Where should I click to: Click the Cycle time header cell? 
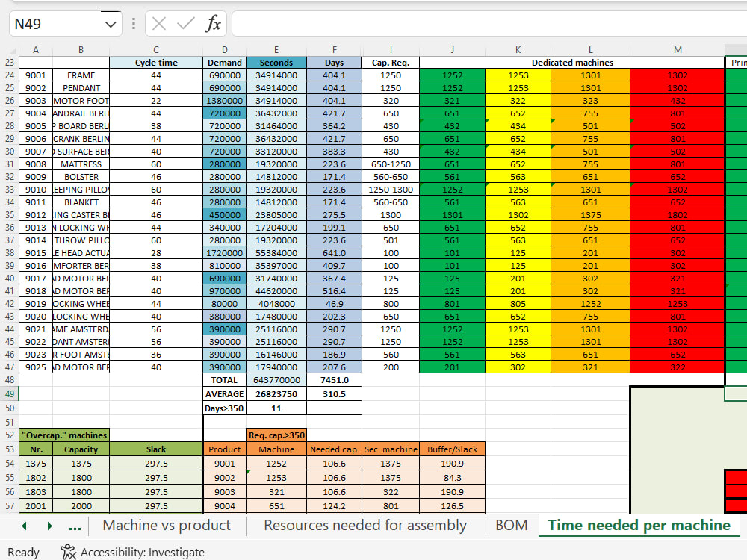tap(156, 63)
